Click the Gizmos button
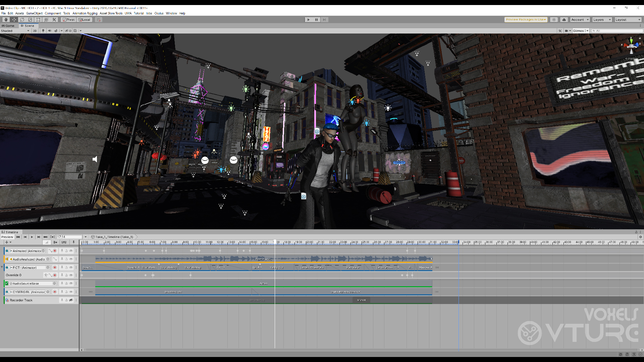 click(x=578, y=31)
